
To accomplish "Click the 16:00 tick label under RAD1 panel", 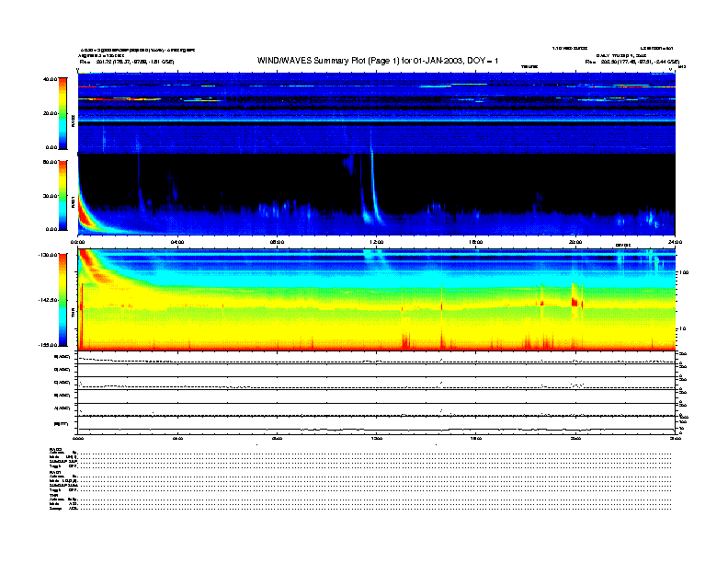I will tap(476, 242).
